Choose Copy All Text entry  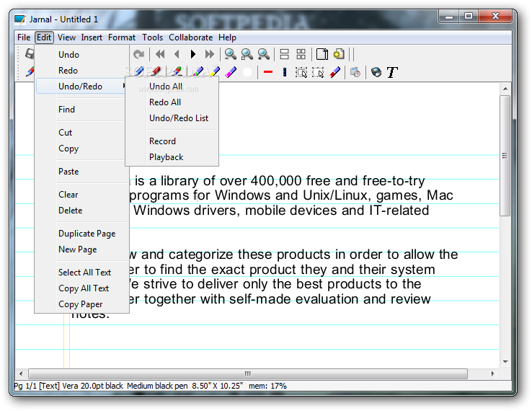[81, 288]
